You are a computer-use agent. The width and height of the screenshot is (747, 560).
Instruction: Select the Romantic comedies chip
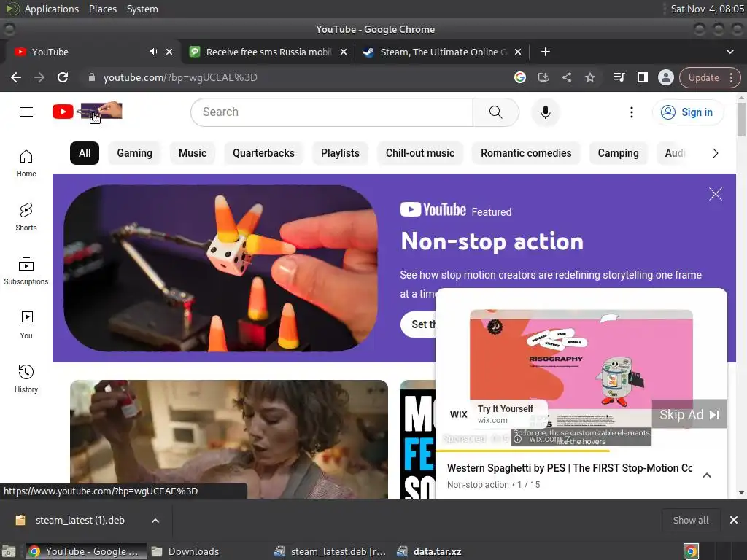pos(526,153)
